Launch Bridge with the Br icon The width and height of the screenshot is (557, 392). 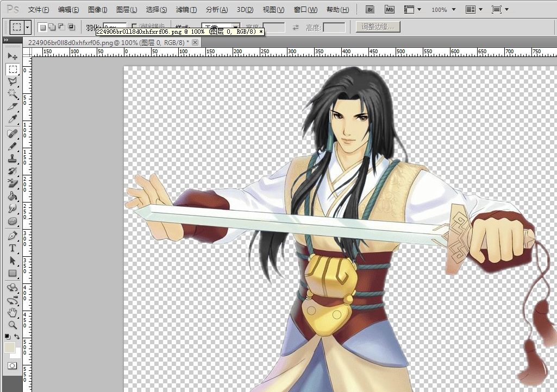(370, 10)
